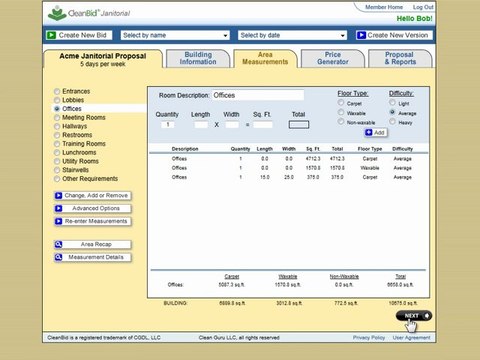Select the Entrances radio button

coord(57,91)
